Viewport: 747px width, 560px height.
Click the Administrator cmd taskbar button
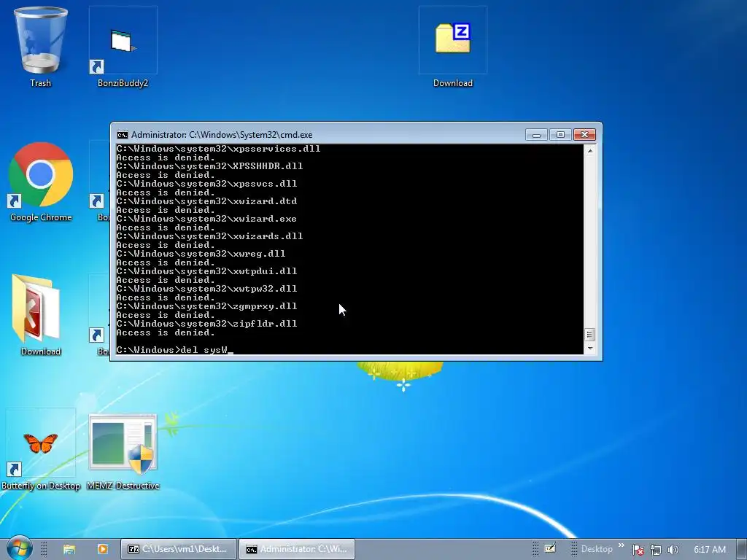297,549
